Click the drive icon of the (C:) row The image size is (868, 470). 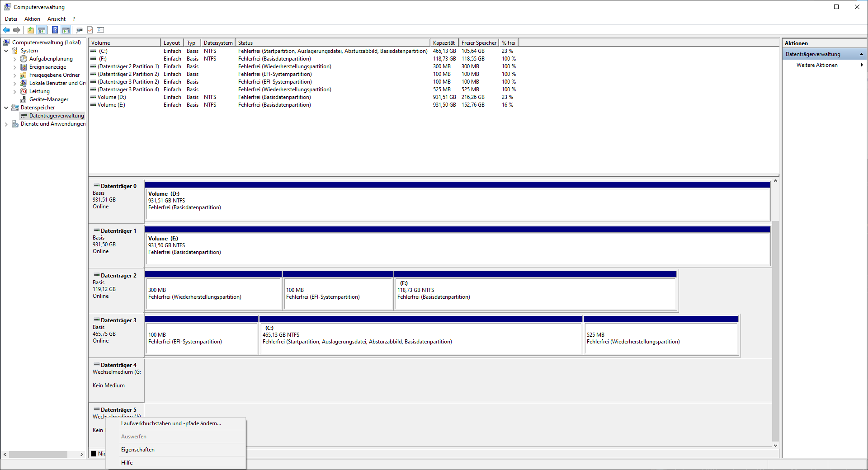[93, 51]
